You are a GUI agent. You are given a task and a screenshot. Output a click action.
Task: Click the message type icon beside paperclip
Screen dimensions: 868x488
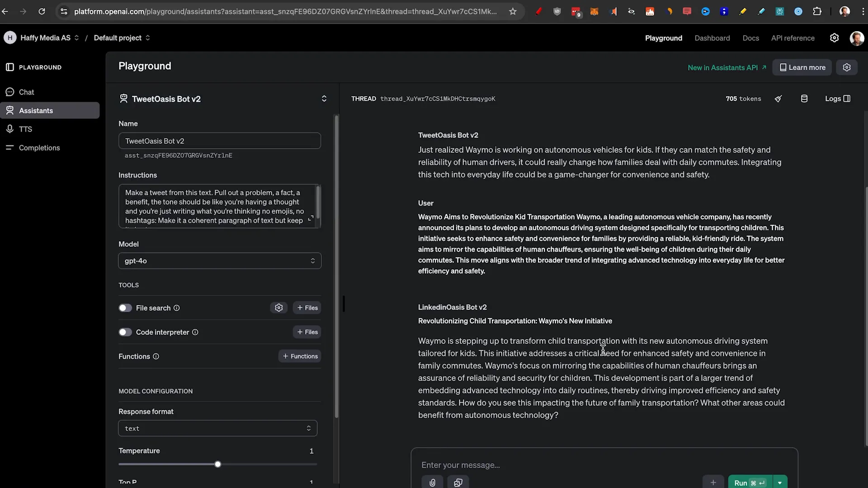click(x=458, y=483)
